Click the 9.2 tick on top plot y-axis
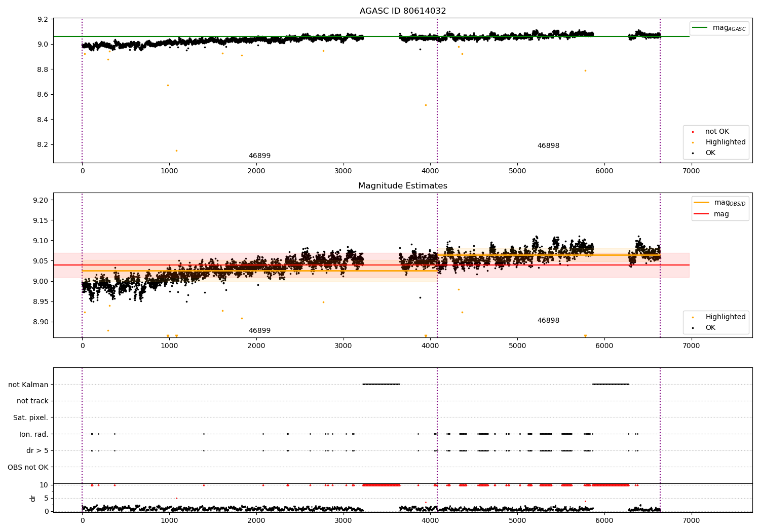 [43, 19]
